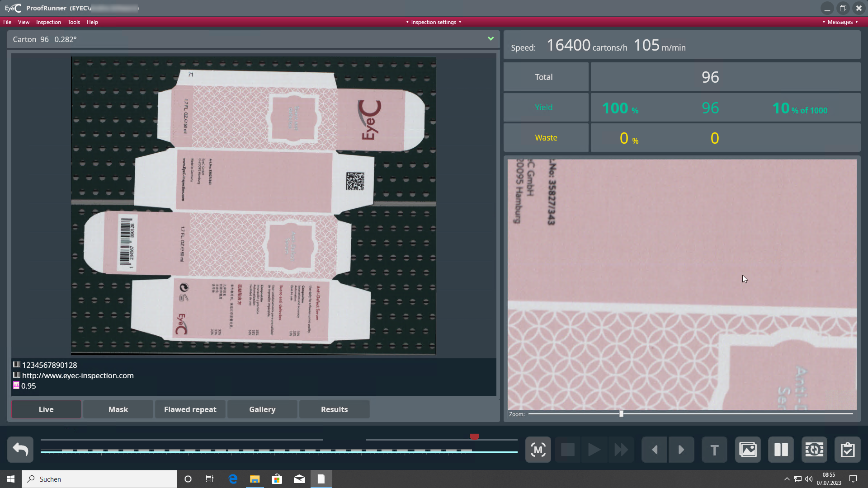868x488 pixels.
Task: Click the 2D code icon beside the URL
Action: [17, 375]
